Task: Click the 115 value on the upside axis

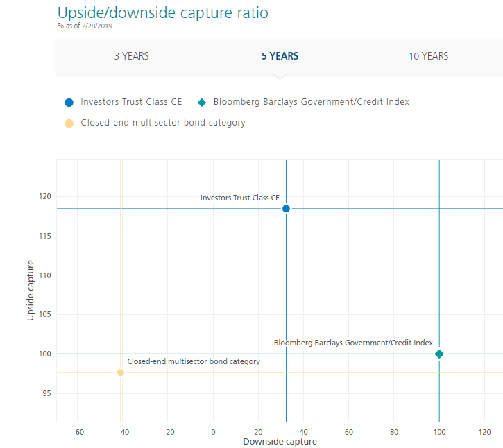Action: point(45,236)
